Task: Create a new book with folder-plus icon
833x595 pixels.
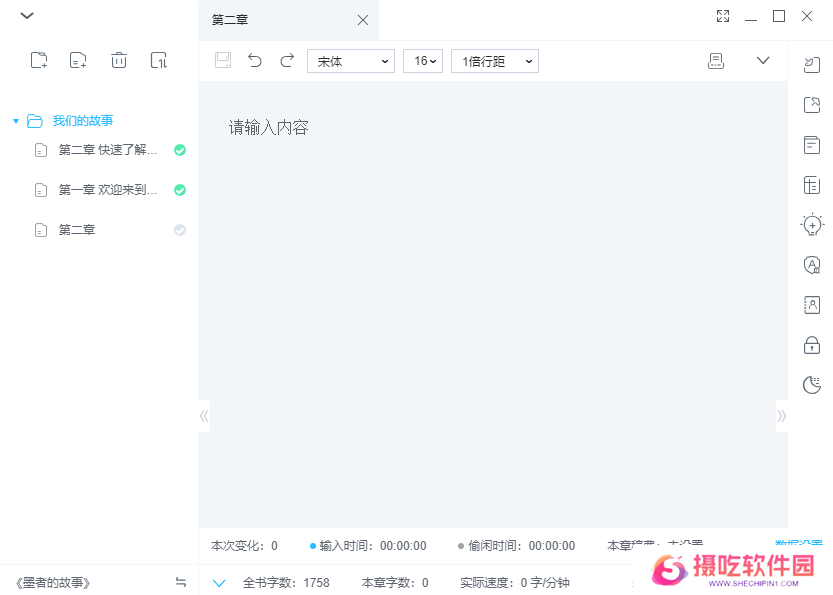Action: [x=39, y=60]
